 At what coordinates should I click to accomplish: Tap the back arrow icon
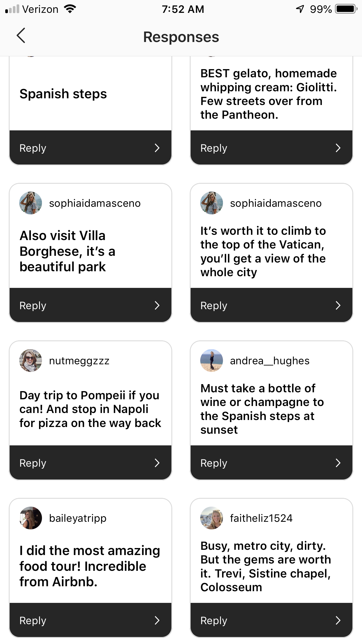pyautogui.click(x=21, y=36)
